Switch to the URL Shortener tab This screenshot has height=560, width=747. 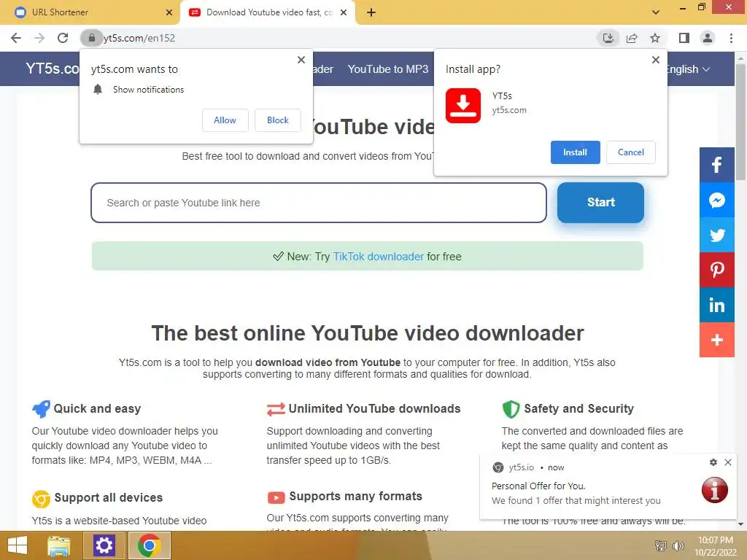point(90,12)
